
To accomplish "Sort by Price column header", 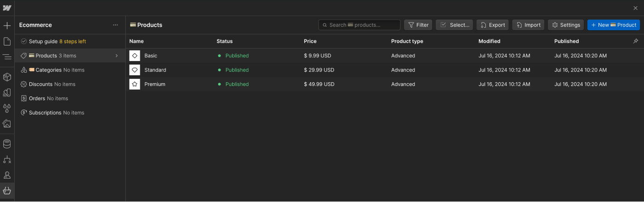I will (x=310, y=41).
